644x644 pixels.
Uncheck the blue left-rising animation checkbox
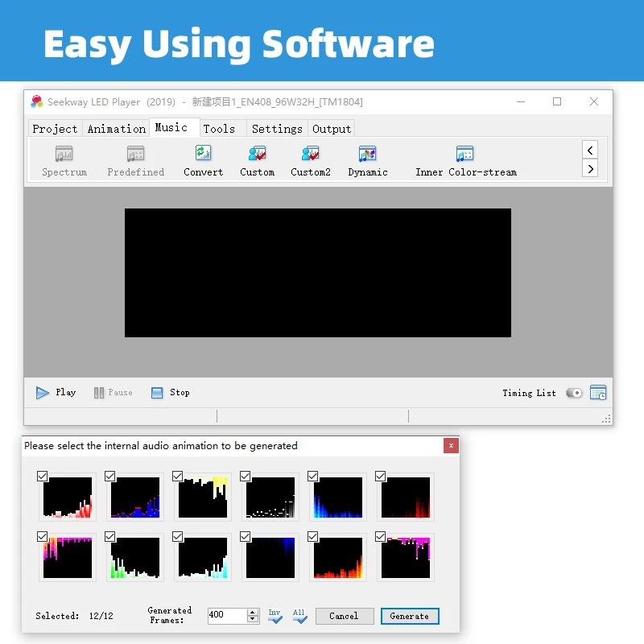click(x=312, y=476)
